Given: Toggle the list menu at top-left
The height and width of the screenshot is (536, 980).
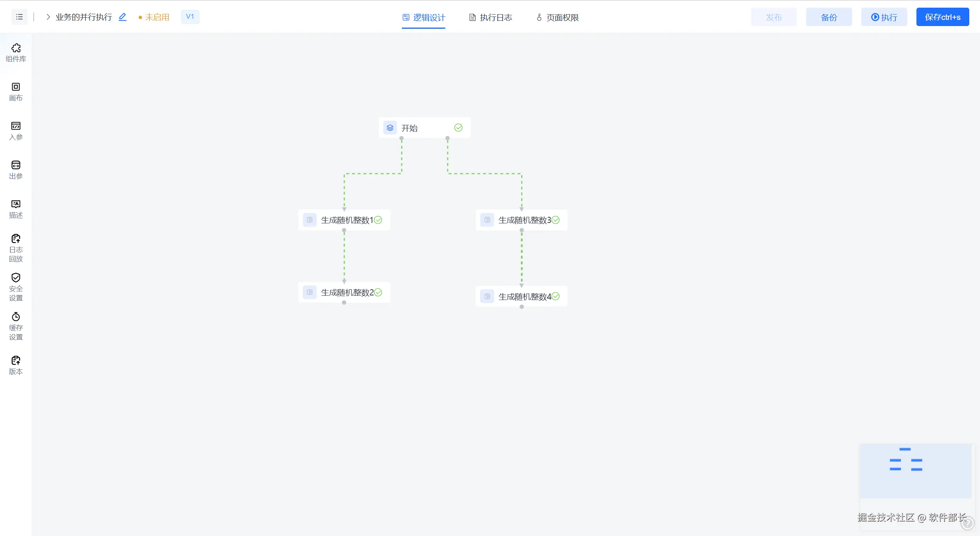Looking at the screenshot, I should tap(20, 17).
